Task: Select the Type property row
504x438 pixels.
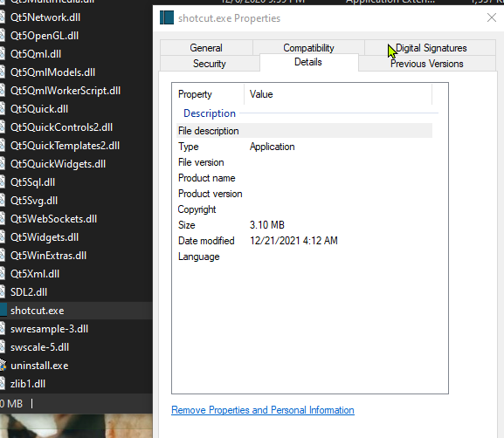Action: pyautogui.click(x=304, y=147)
